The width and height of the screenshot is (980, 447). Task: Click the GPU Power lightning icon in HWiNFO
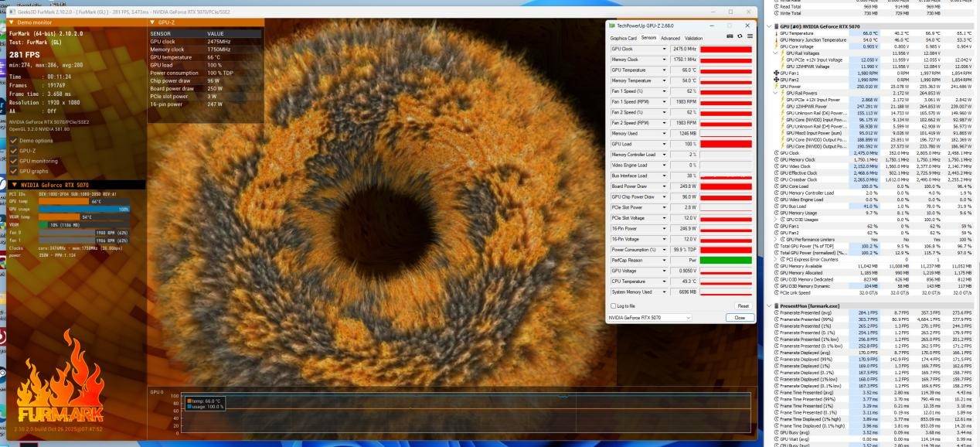(x=776, y=86)
